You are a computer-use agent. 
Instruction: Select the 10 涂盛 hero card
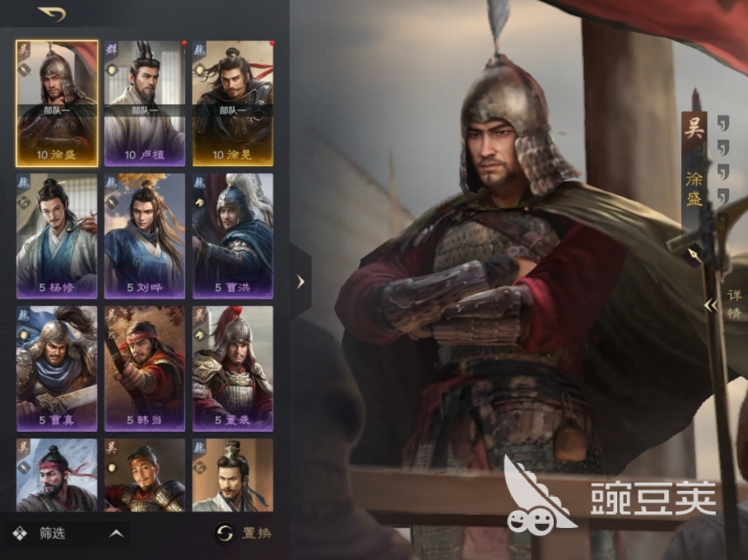57,104
